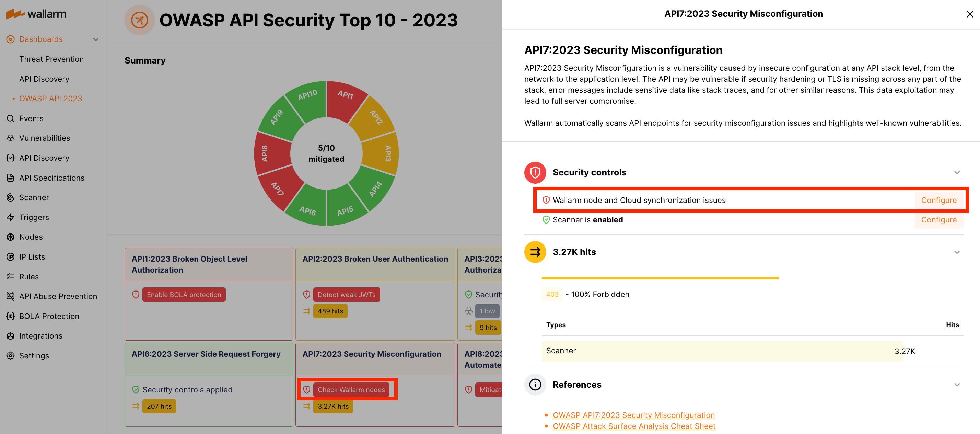The image size is (980, 434).
Task: Click the Settings gear icon
Action: point(11,356)
